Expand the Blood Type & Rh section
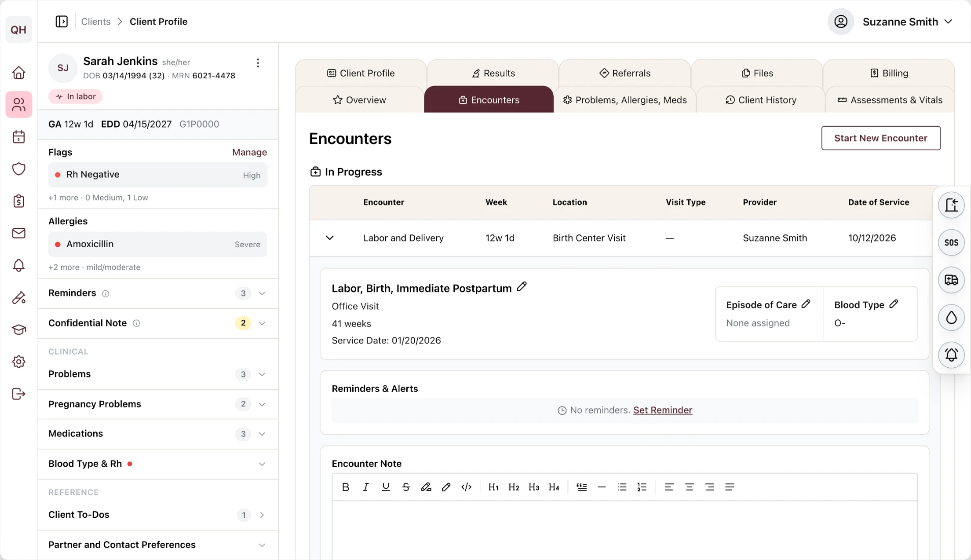This screenshot has width=971, height=560. [262, 464]
